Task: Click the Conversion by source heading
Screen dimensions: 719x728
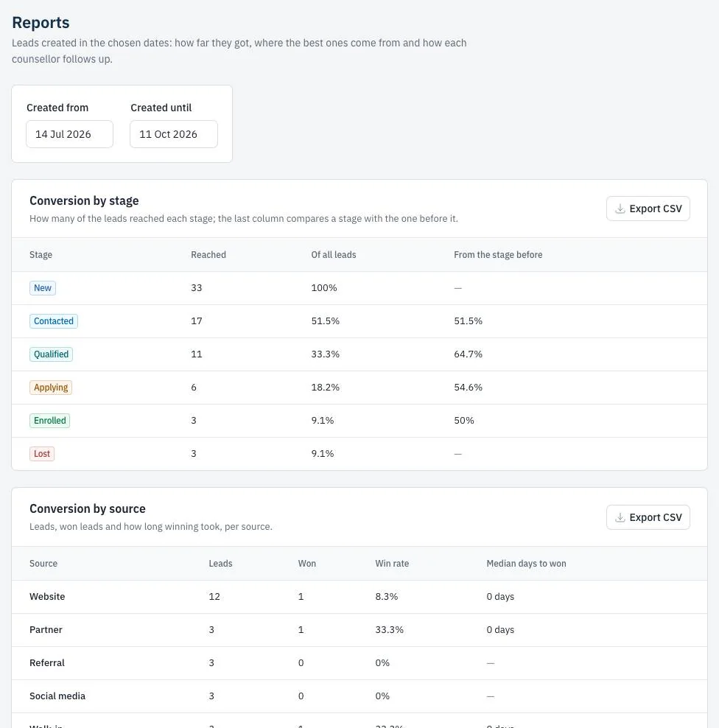Action: (88, 509)
